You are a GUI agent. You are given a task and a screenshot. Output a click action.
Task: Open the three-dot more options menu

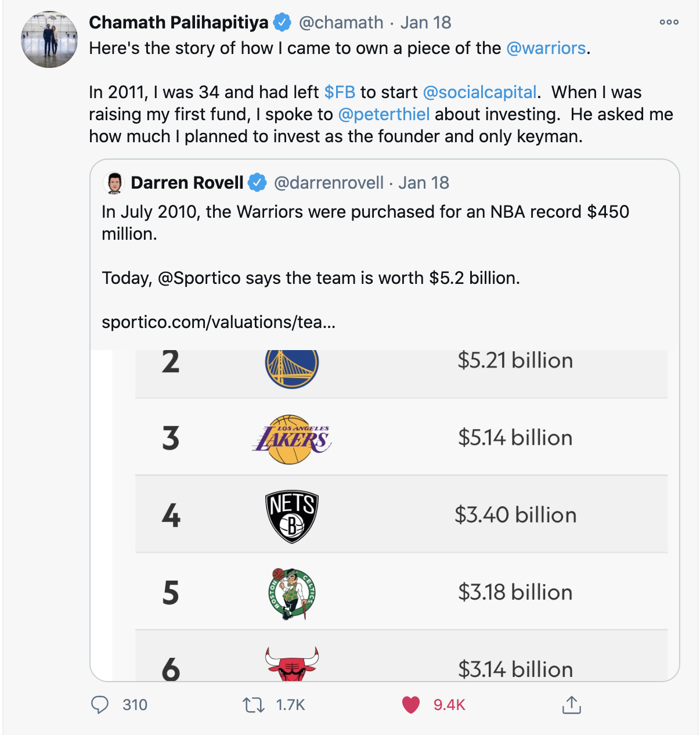coord(669,22)
